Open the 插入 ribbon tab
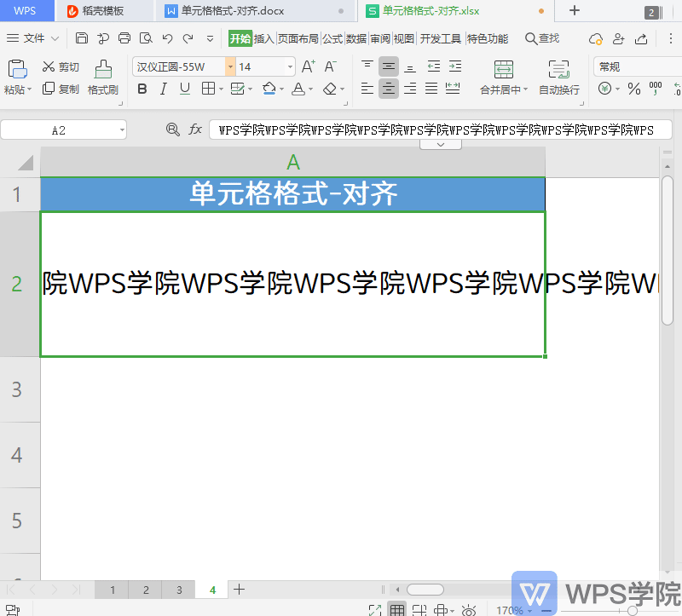This screenshot has height=616, width=682. coord(264,38)
